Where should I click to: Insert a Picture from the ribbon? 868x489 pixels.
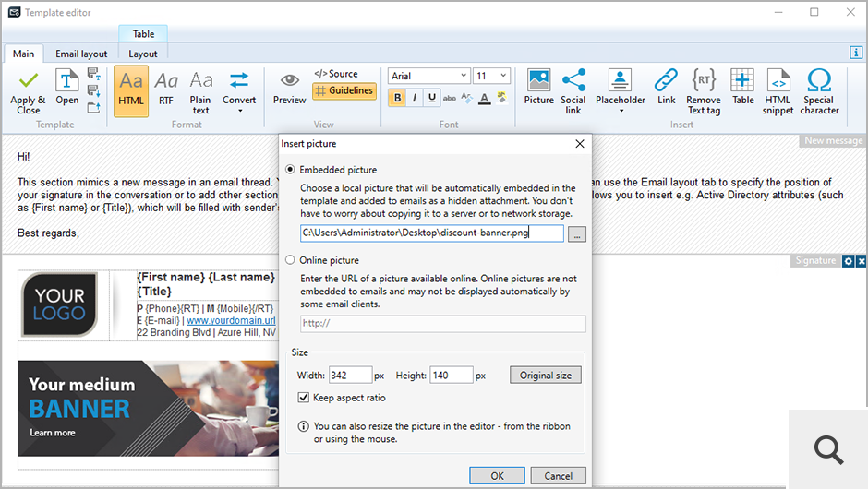click(538, 88)
